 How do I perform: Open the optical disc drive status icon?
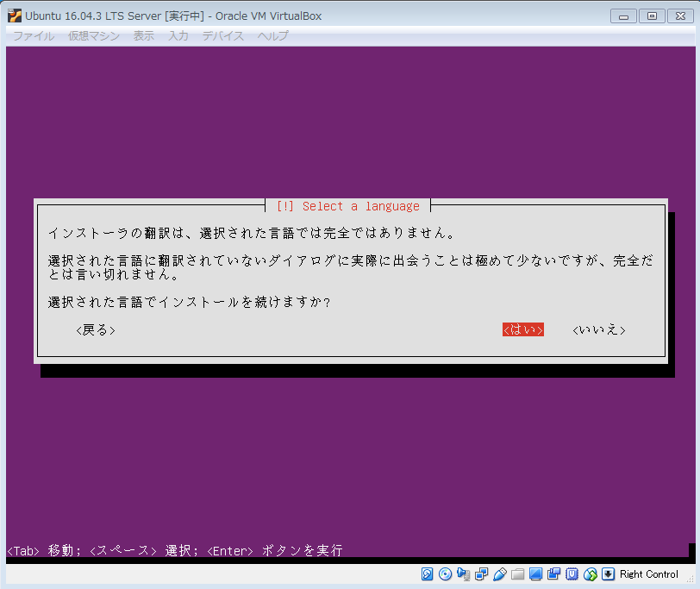(x=445, y=574)
